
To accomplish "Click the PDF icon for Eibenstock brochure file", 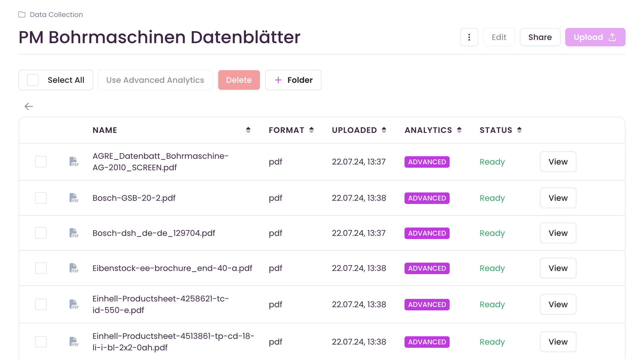I will coord(74,268).
